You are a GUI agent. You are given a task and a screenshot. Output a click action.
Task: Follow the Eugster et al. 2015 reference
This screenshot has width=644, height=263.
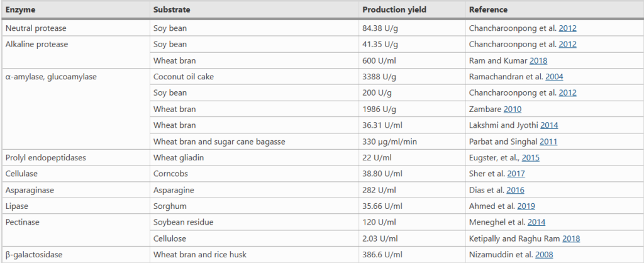coord(529,158)
